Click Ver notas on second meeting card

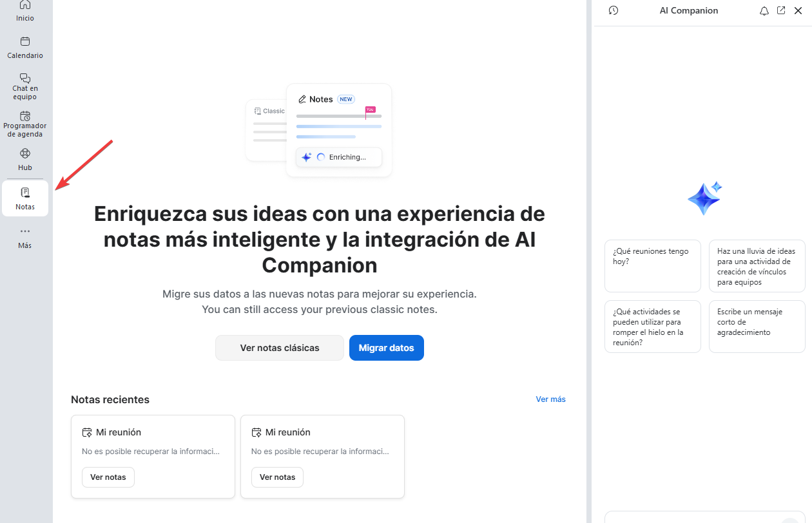[x=277, y=477]
